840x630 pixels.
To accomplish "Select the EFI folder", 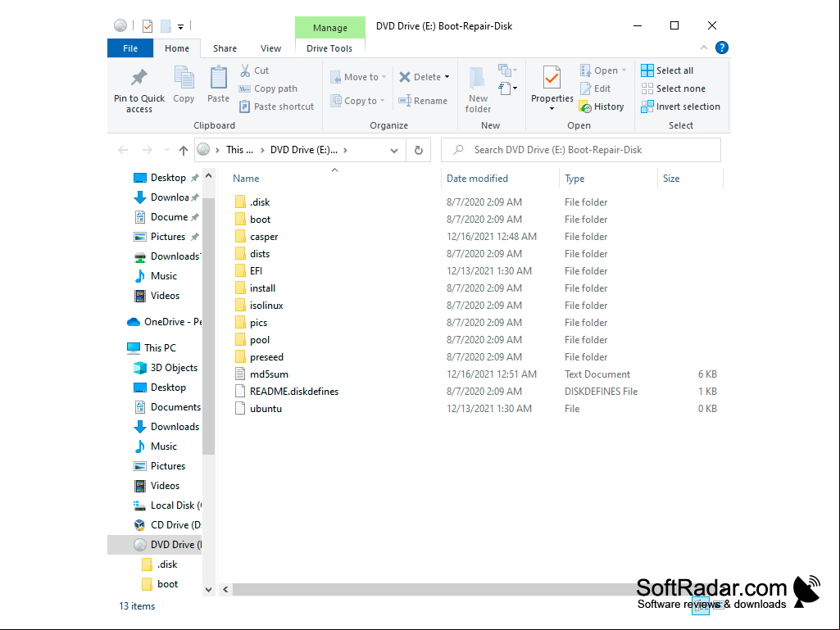I will [248, 271].
